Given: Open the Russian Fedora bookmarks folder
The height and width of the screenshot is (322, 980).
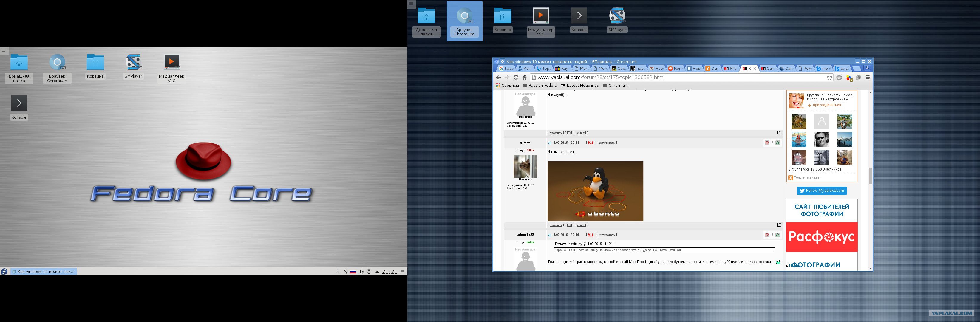Looking at the screenshot, I should click(x=540, y=86).
